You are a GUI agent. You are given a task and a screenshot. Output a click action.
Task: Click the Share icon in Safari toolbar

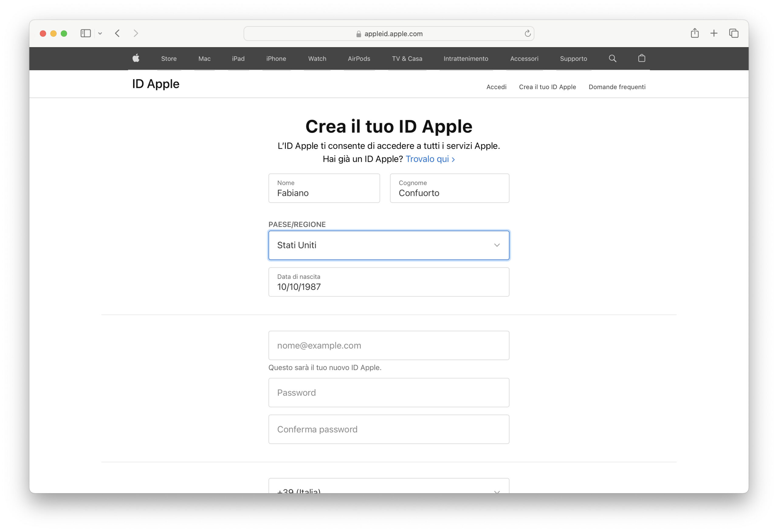[x=695, y=33]
